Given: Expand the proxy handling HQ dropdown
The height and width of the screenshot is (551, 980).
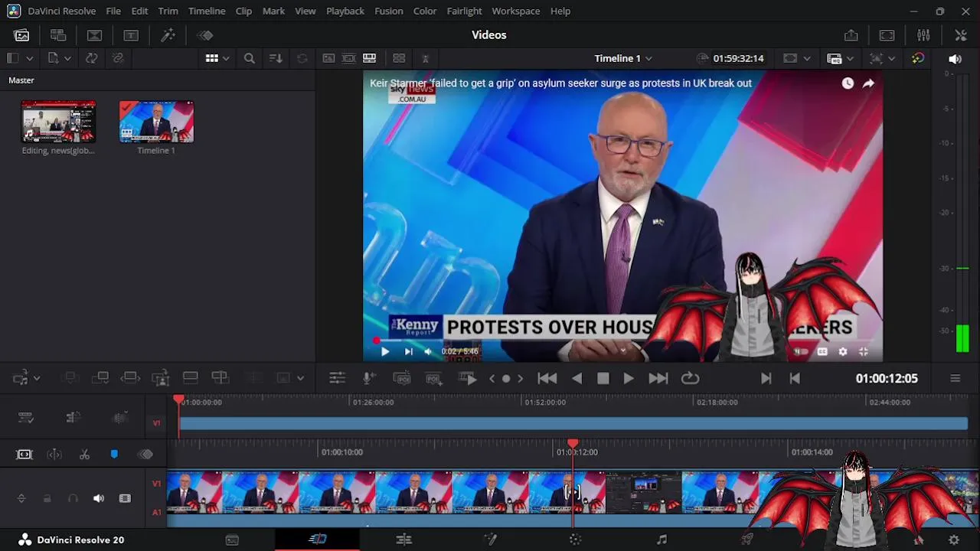Looking at the screenshot, I should click(x=851, y=58).
